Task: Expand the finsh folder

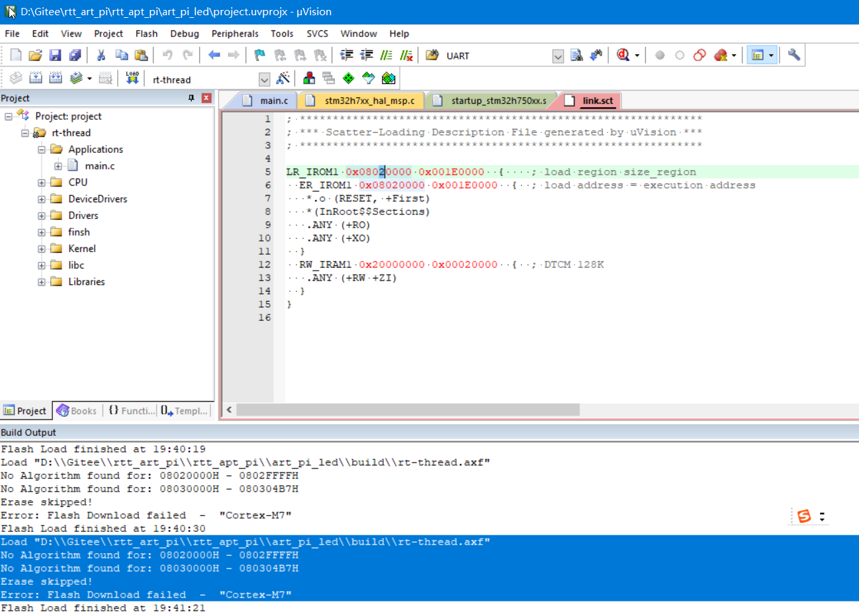Action: 42,232
